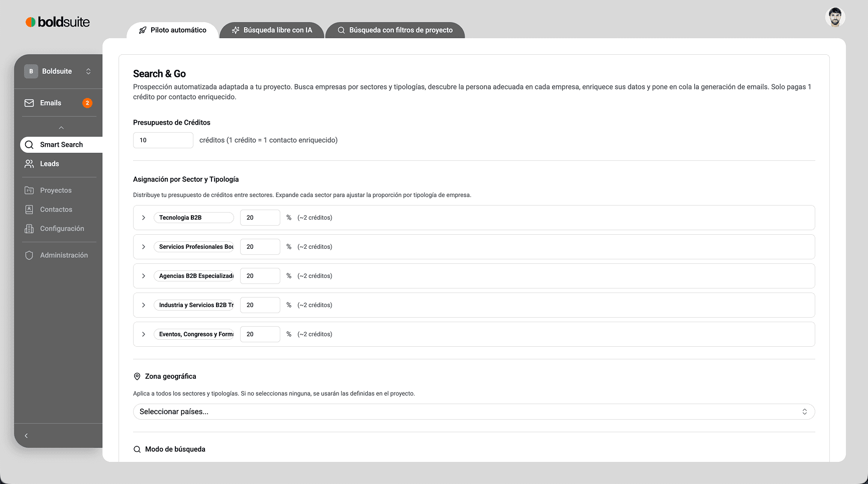Click the rocket icon on Piloto automático tab

click(x=143, y=30)
